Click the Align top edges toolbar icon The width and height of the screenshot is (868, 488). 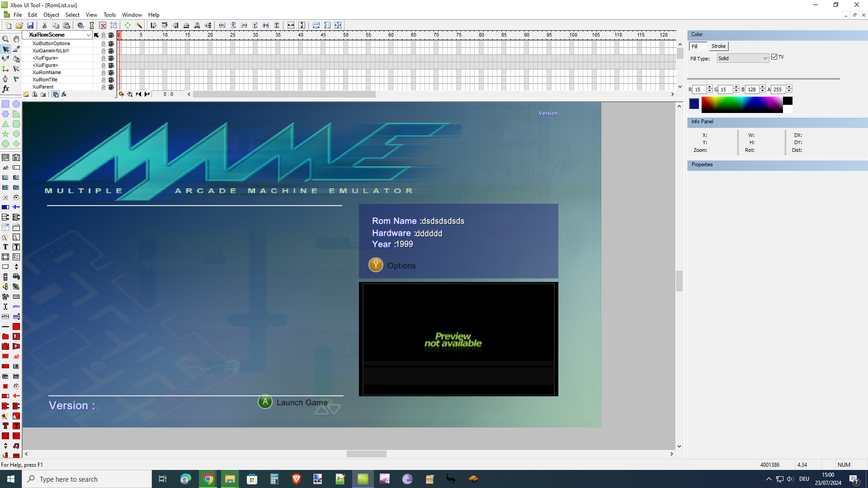[x=165, y=25]
